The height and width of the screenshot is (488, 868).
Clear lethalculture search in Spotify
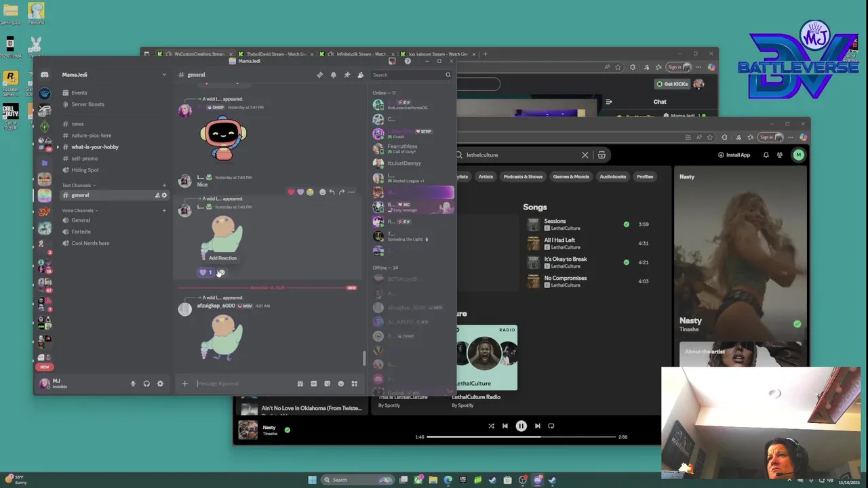(x=585, y=155)
